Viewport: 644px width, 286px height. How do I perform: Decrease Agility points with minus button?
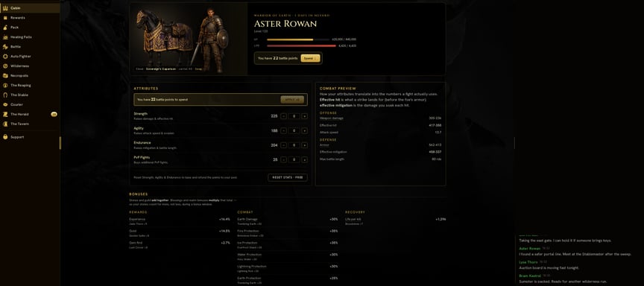(x=284, y=130)
